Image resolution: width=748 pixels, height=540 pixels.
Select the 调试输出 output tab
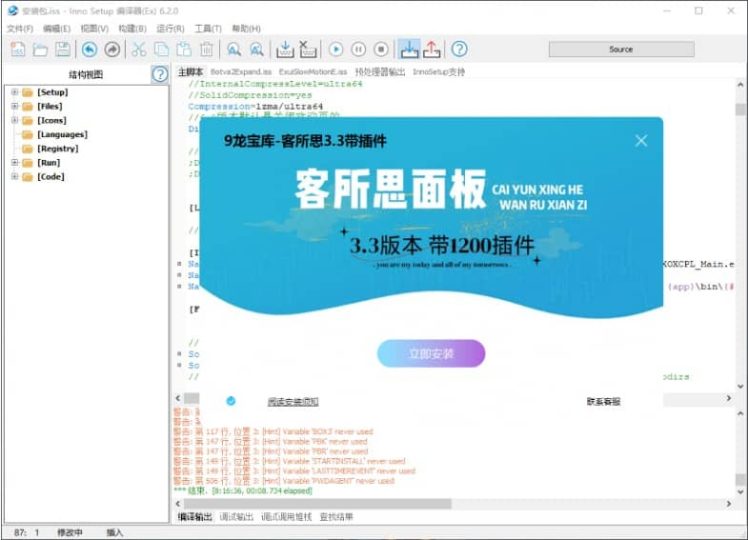click(237, 517)
